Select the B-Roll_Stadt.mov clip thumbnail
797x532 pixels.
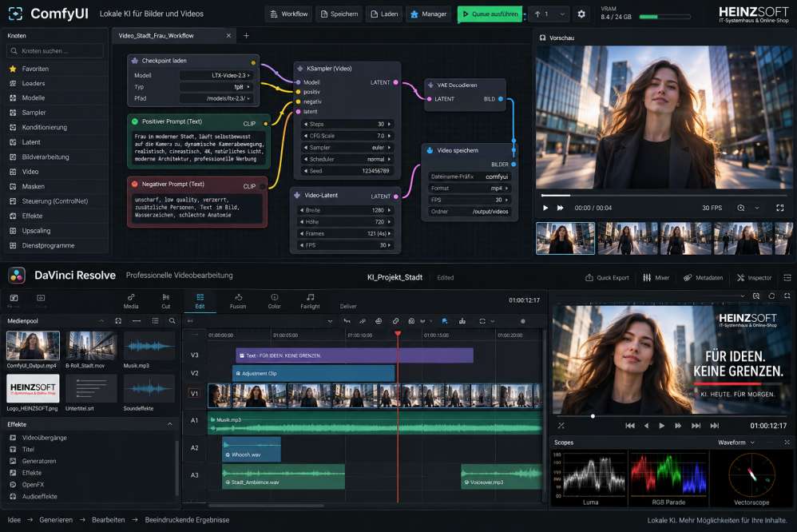click(x=92, y=345)
